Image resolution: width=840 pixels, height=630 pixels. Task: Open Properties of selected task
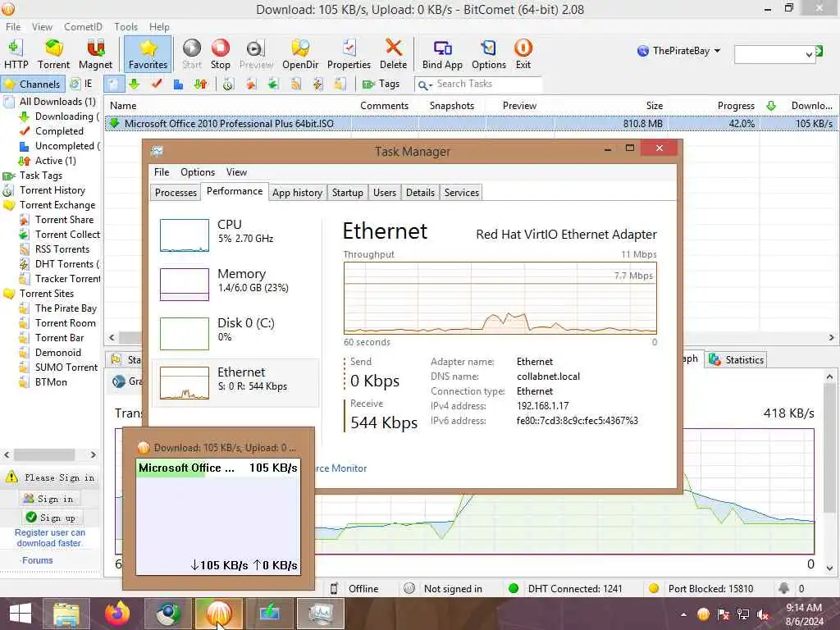pos(349,54)
